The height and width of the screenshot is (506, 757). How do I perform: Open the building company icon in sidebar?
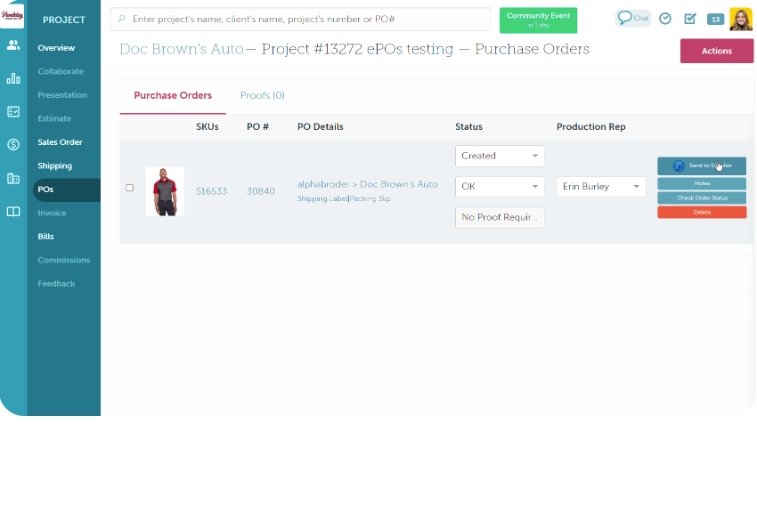(14, 178)
